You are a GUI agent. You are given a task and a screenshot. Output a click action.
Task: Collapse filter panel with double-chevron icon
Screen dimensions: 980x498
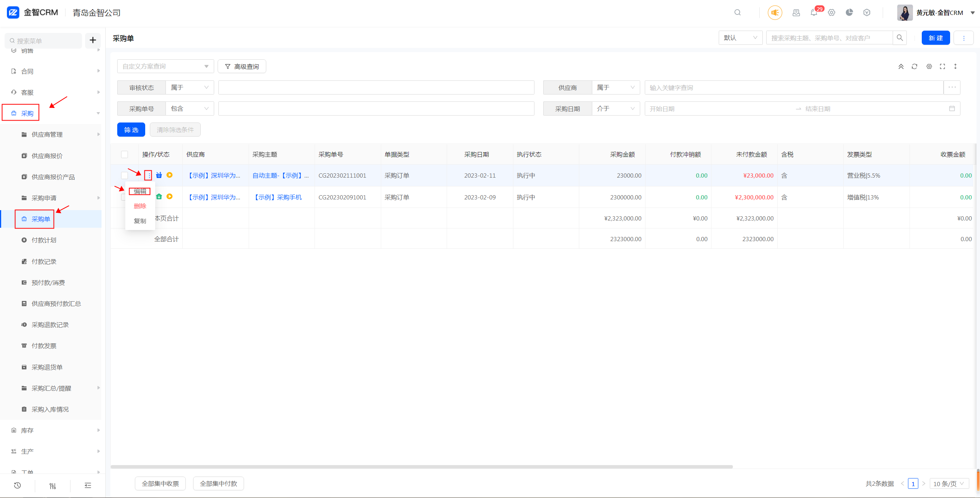tap(901, 67)
